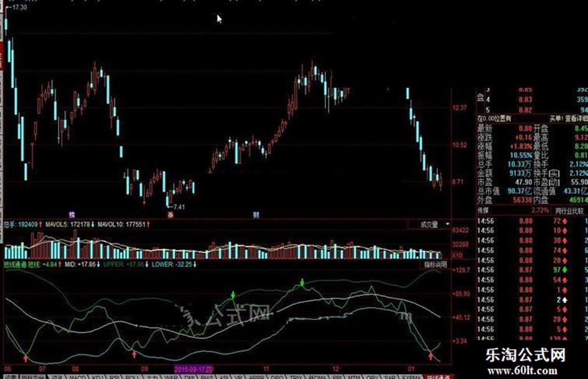Viewport: 588px width, 379px height.
Task: Switch to the RSI indicator tab
Action: click(x=114, y=377)
